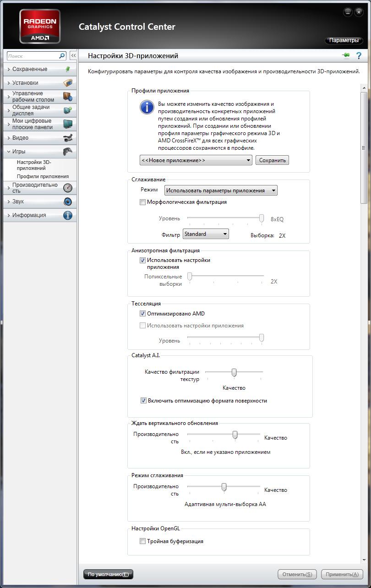
Task: Minimize the Catalyst Control Center window
Action: tap(348, 12)
